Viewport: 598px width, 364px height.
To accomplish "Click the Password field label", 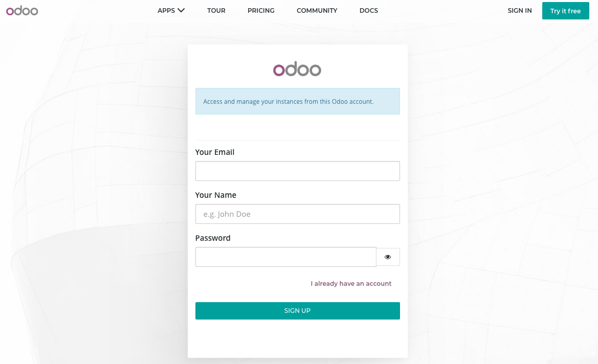I will 213,238.
